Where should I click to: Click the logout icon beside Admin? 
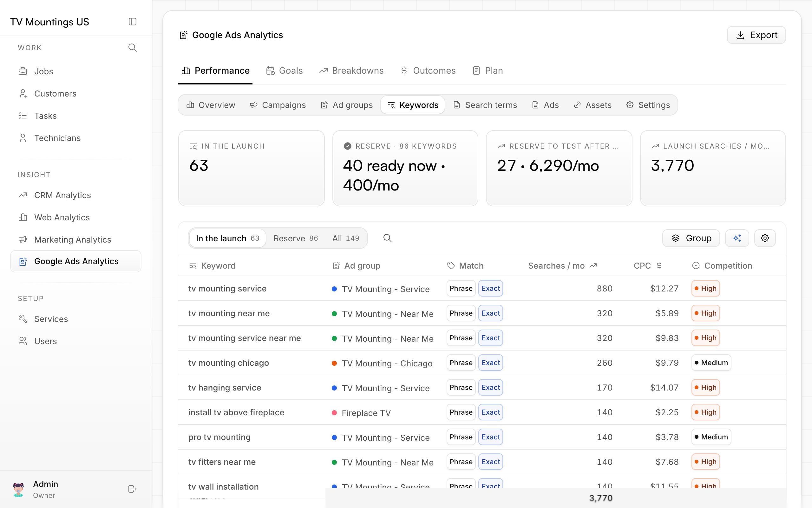(x=133, y=489)
